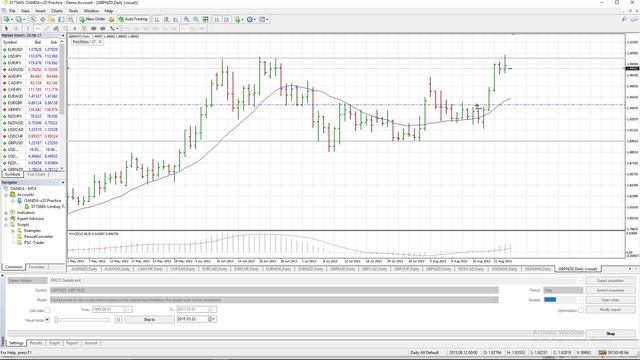Screen dimensions: 640x360
Task: Open a new chart from toolbar
Action: pyautogui.click(x=7, y=19)
